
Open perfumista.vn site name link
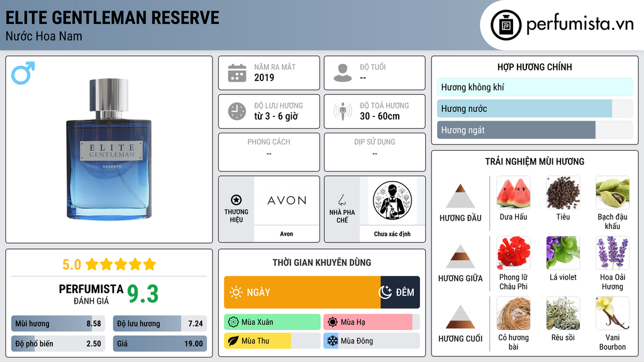580,25
